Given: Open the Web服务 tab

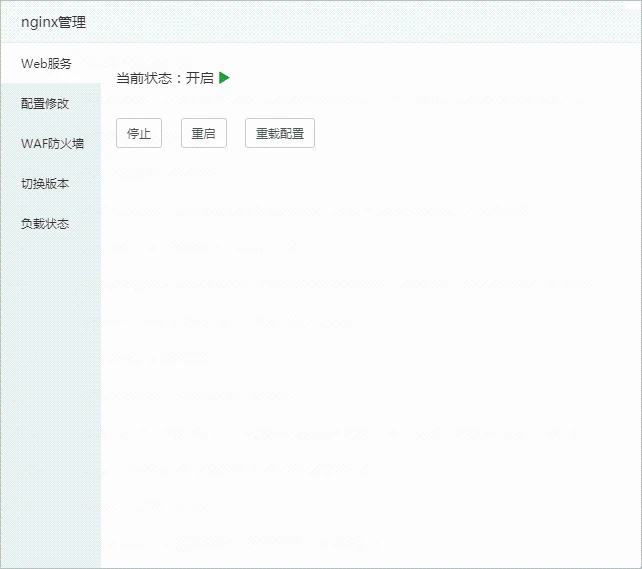Looking at the screenshot, I should [50, 63].
